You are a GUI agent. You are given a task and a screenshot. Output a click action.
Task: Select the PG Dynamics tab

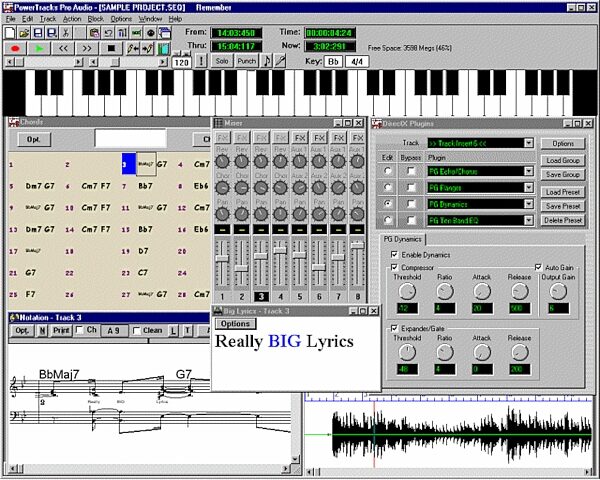pyautogui.click(x=402, y=239)
